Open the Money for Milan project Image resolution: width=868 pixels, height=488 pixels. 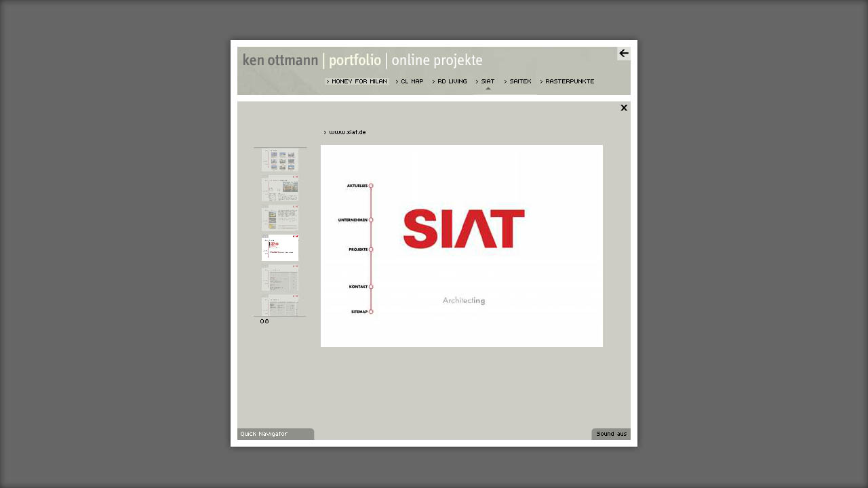(357, 81)
